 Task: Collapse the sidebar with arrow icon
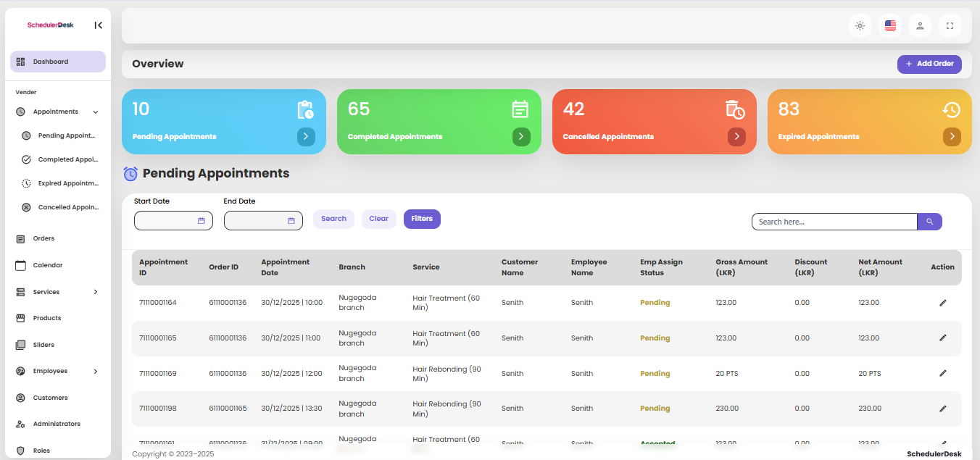click(x=98, y=25)
